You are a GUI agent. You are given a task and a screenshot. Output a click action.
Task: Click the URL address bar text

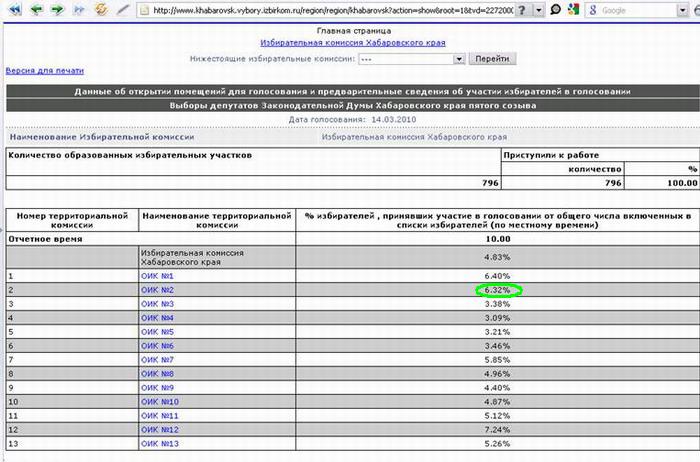[x=330, y=10]
